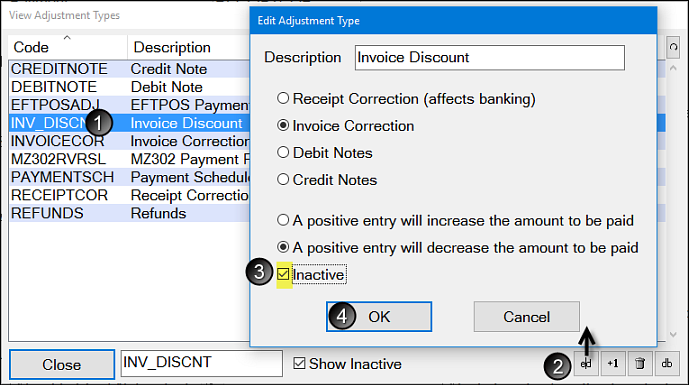Select positive entry will decrease amount option
The image size is (689, 385).
283,247
